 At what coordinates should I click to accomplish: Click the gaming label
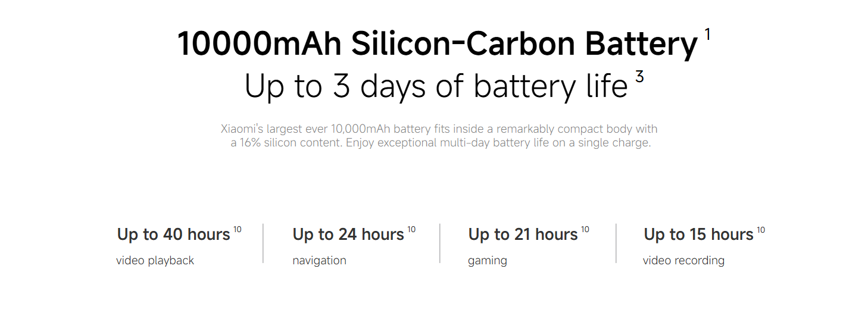point(487,261)
